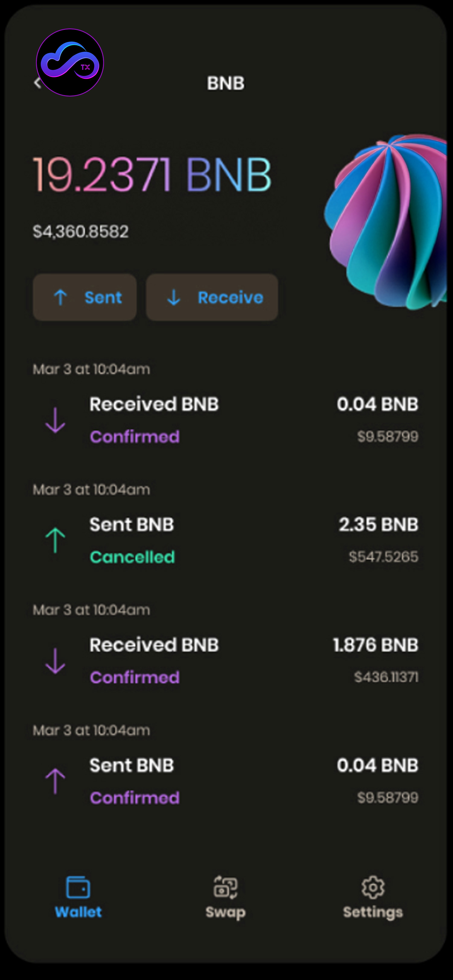Click the green up arrow of cancelled transaction
The width and height of the screenshot is (453, 980).
click(56, 540)
